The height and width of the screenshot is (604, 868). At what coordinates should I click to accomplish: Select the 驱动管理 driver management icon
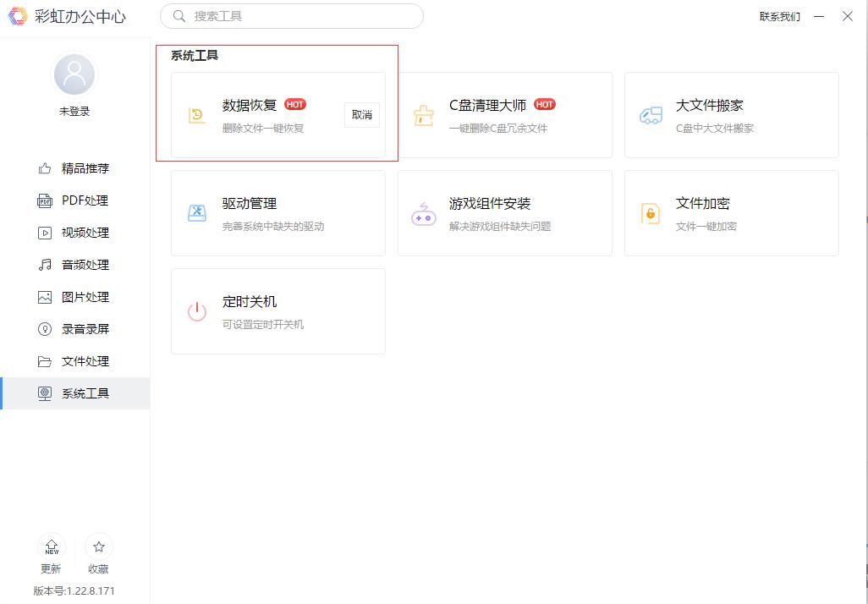197,213
